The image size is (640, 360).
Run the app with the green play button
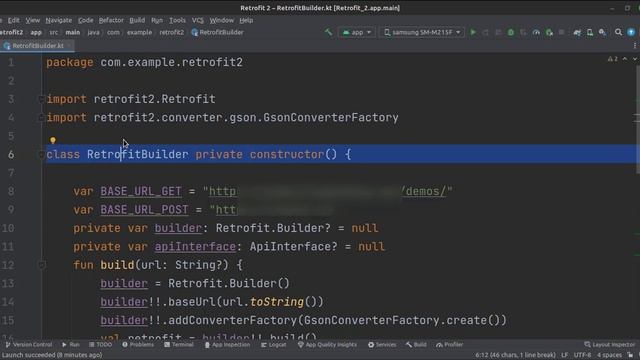[473, 32]
